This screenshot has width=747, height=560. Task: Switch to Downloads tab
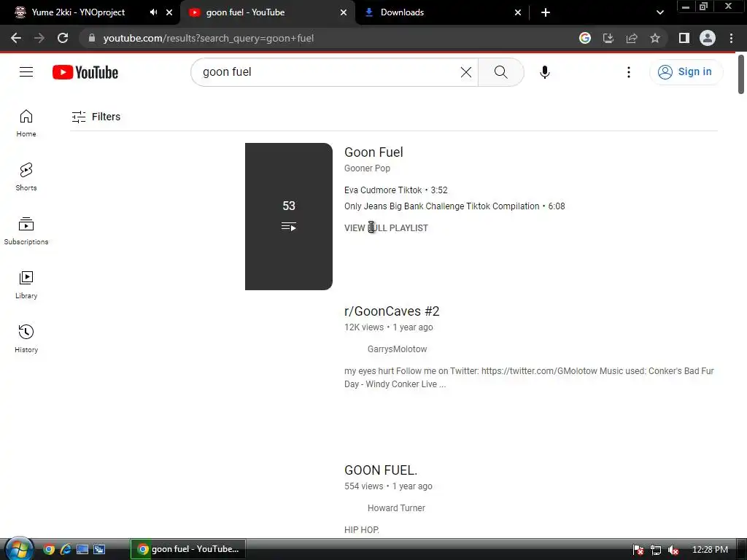[x=402, y=12]
